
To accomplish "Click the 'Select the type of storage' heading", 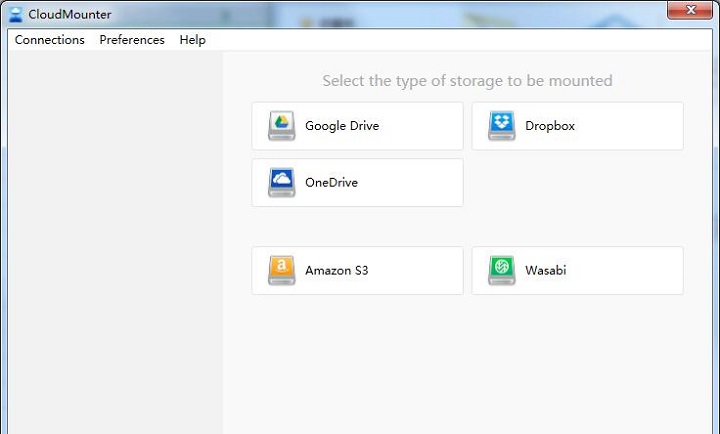I will [467, 81].
